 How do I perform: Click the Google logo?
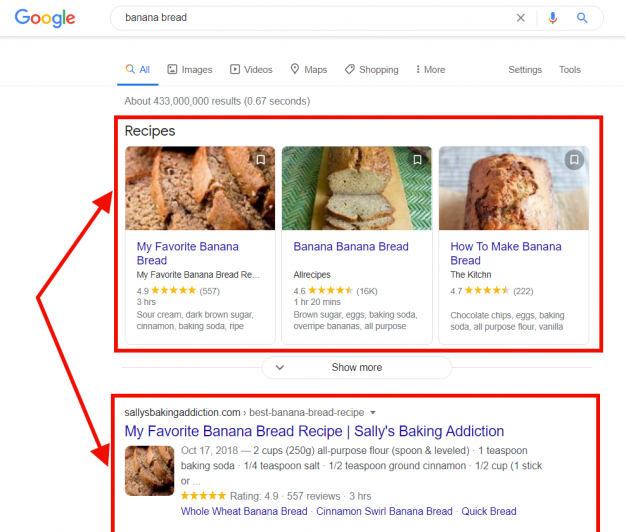point(45,18)
